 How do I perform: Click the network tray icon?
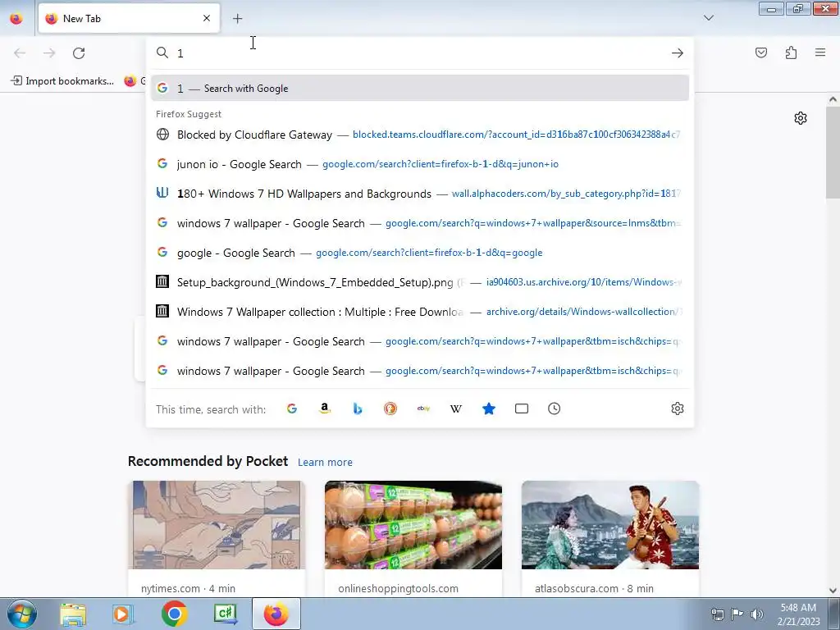click(x=717, y=614)
